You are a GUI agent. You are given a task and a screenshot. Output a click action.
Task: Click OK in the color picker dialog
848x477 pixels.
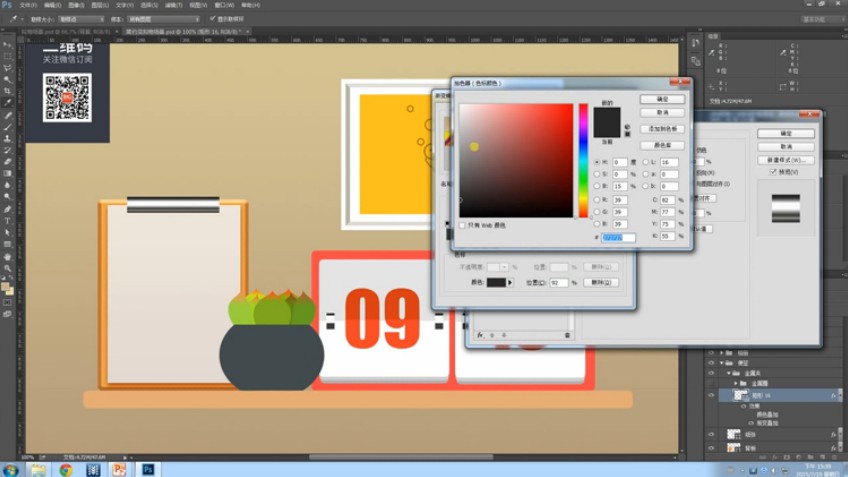click(x=662, y=99)
